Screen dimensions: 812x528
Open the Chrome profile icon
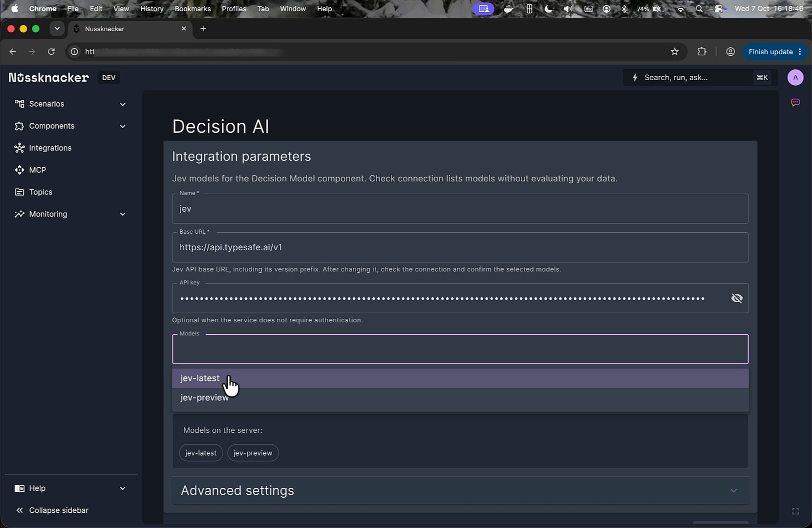tap(730, 51)
